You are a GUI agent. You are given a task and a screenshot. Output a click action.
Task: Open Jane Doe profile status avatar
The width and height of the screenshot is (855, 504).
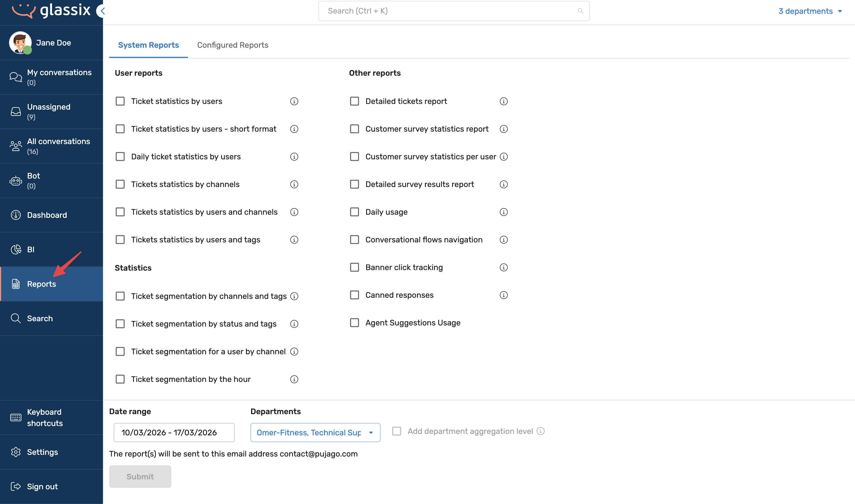20,43
